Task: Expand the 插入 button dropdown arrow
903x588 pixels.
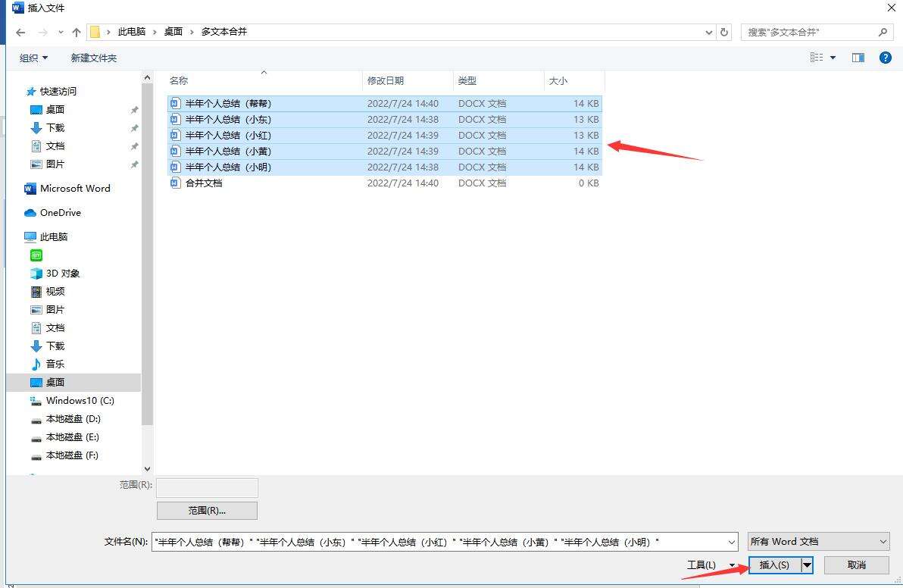Action: (x=807, y=565)
